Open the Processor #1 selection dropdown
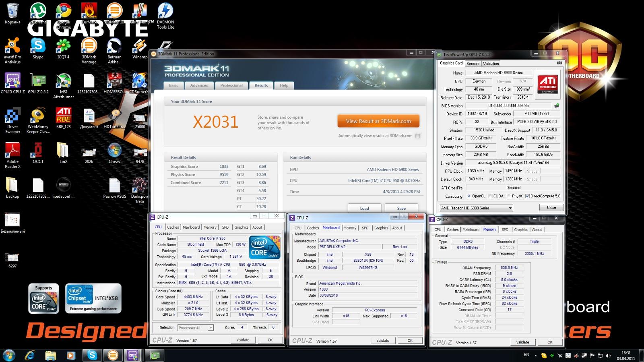 (195, 328)
